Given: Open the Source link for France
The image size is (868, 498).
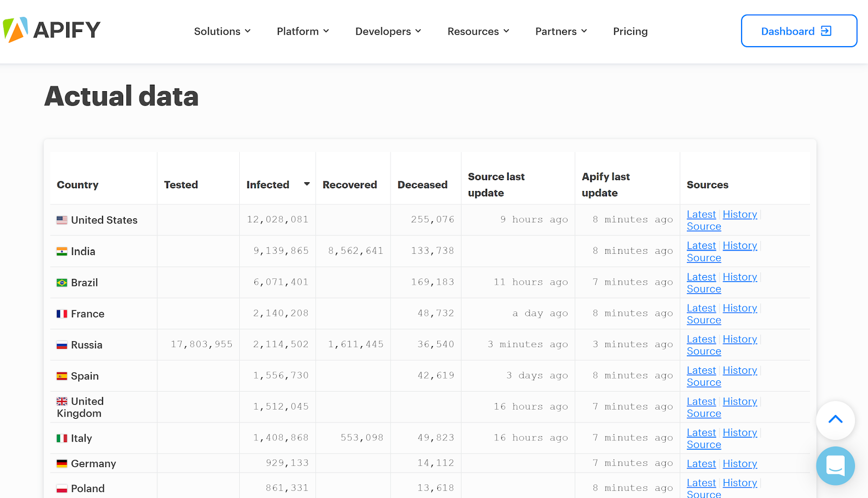Looking at the screenshot, I should pyautogui.click(x=703, y=320).
